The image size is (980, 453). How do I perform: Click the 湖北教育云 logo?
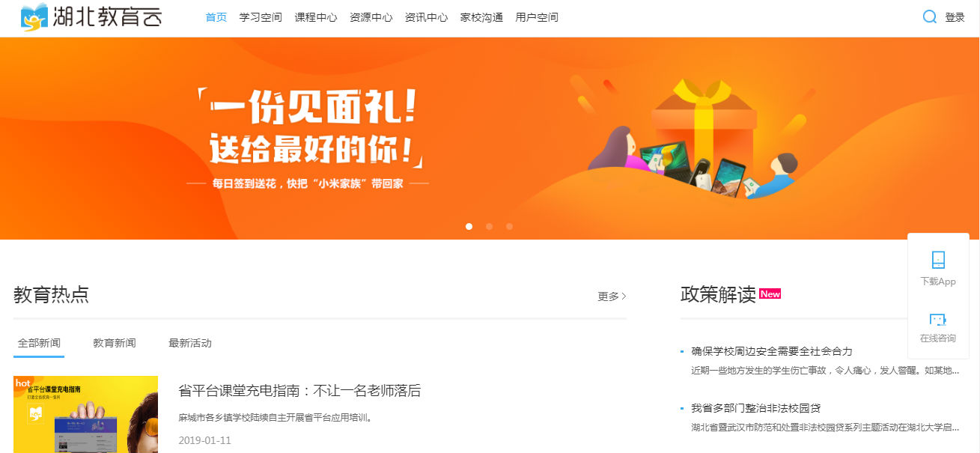point(91,16)
